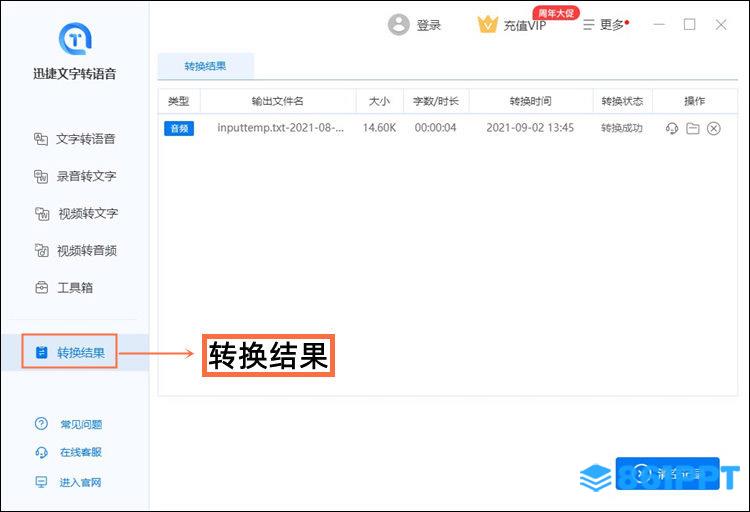Maximize the application window

coord(689,24)
